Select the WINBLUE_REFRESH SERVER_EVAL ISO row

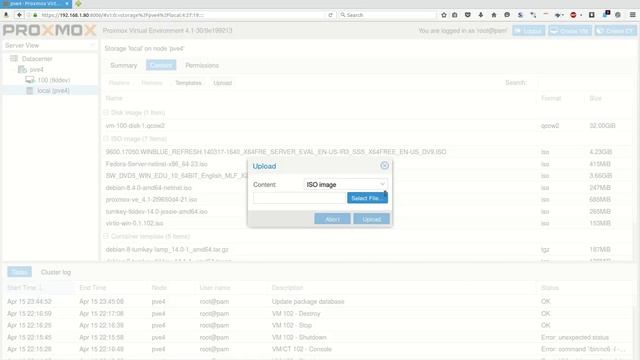367,152
